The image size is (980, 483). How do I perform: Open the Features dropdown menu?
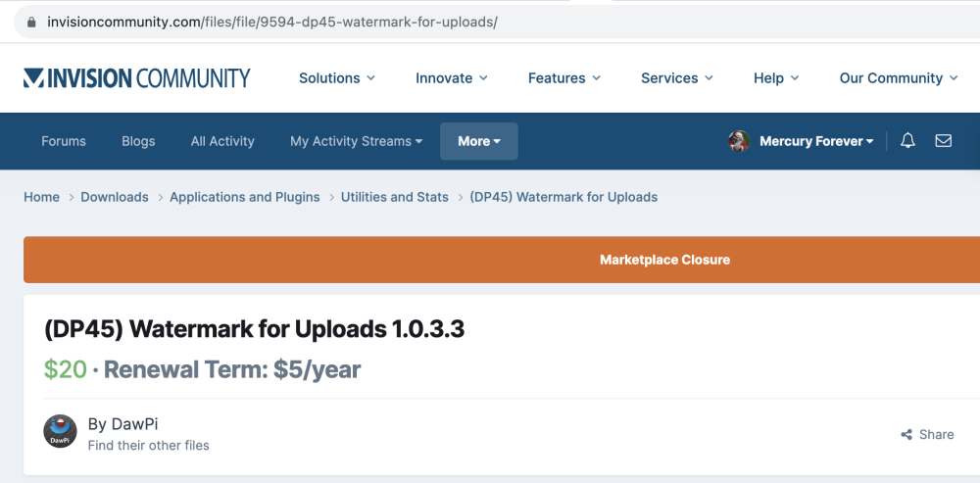pos(564,78)
